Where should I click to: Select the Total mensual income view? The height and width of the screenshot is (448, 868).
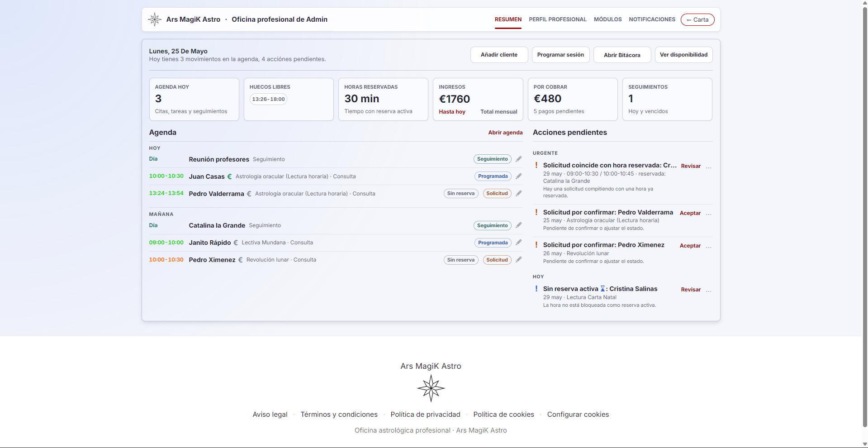(x=498, y=112)
